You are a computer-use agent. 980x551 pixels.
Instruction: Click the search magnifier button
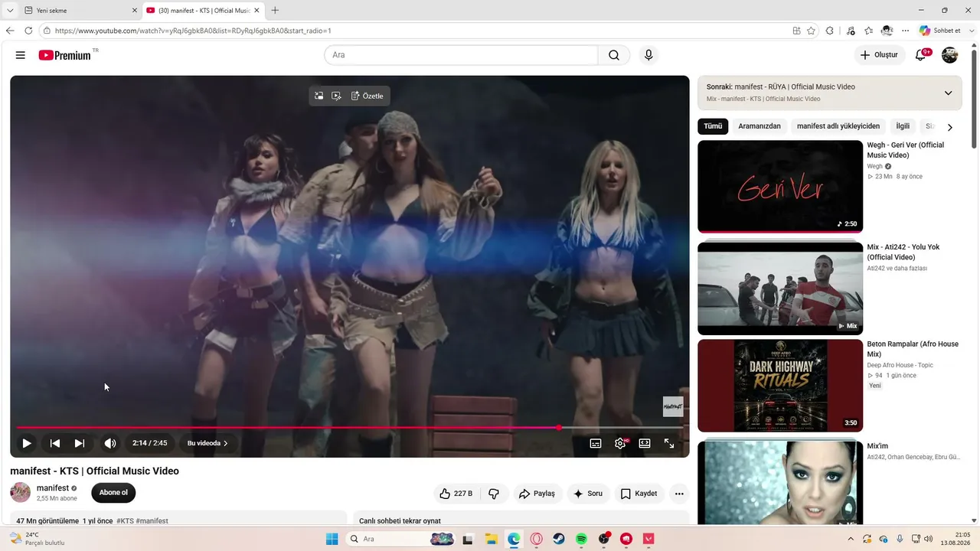pos(614,55)
